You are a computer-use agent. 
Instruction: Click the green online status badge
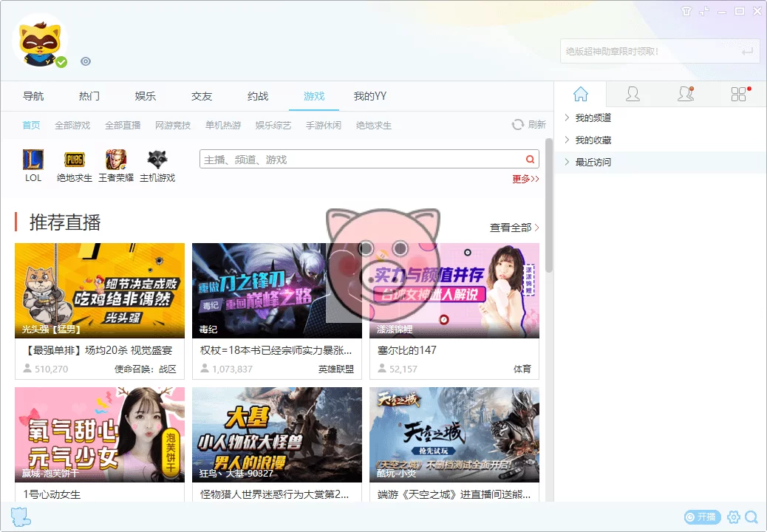tap(61, 62)
